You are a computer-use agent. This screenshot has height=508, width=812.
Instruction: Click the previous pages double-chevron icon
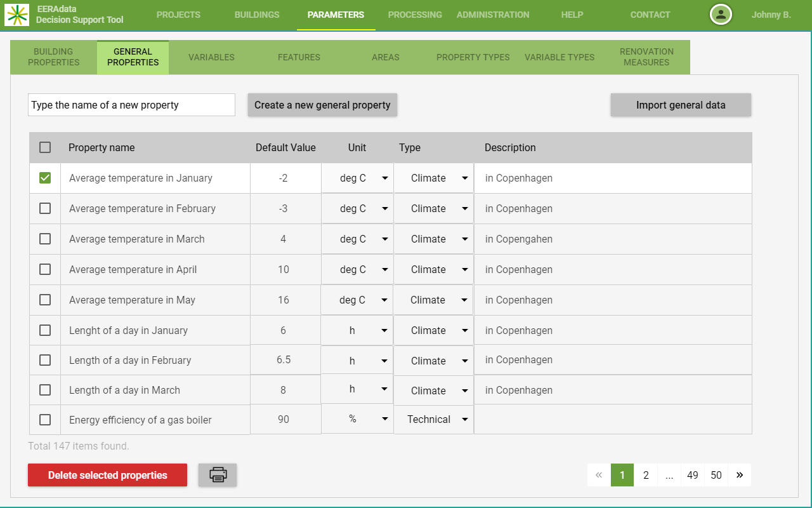click(x=599, y=474)
